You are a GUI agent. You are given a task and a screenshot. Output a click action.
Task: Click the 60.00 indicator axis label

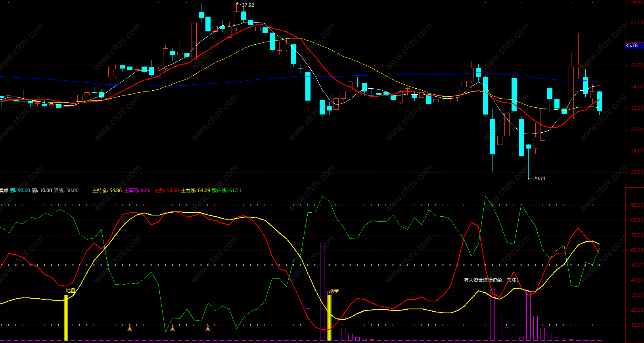point(637,250)
